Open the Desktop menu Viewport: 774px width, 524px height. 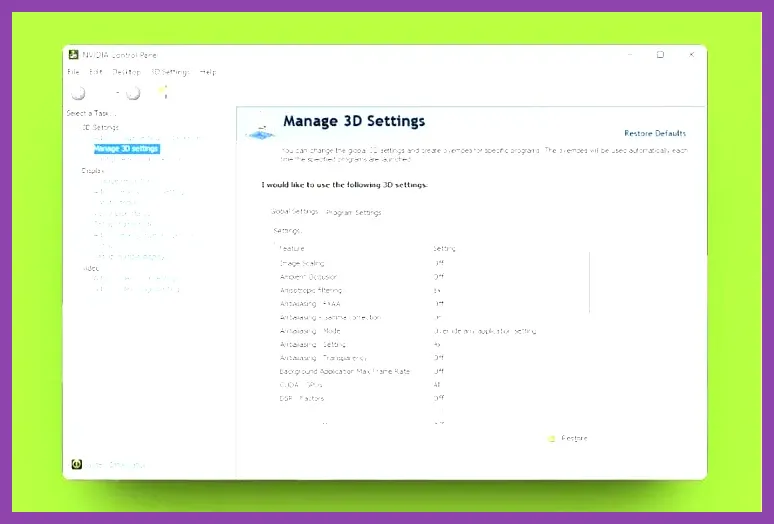tap(126, 72)
